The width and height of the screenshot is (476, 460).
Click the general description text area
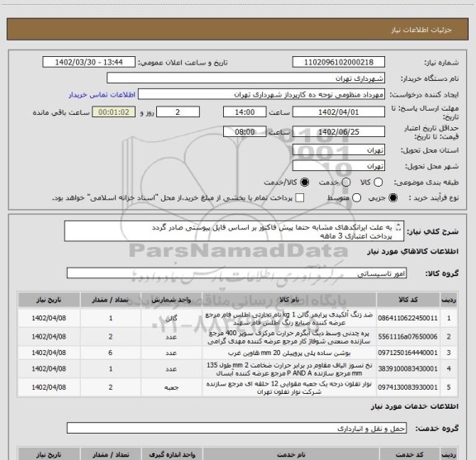(x=234, y=231)
